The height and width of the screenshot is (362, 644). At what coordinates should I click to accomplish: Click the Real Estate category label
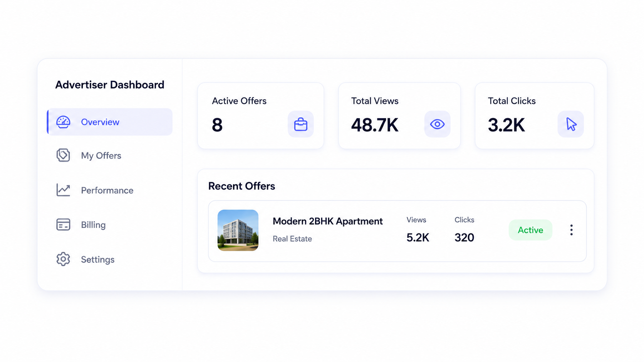pyautogui.click(x=292, y=239)
